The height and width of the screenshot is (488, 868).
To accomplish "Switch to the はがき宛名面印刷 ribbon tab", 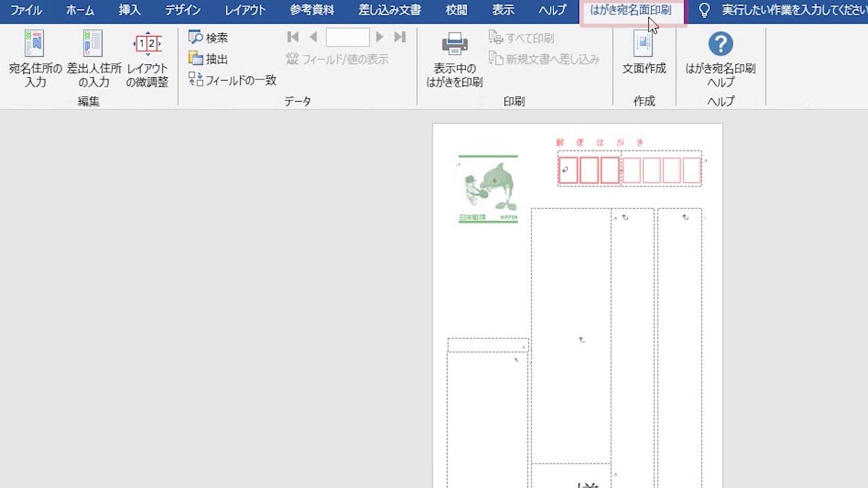I will [631, 11].
